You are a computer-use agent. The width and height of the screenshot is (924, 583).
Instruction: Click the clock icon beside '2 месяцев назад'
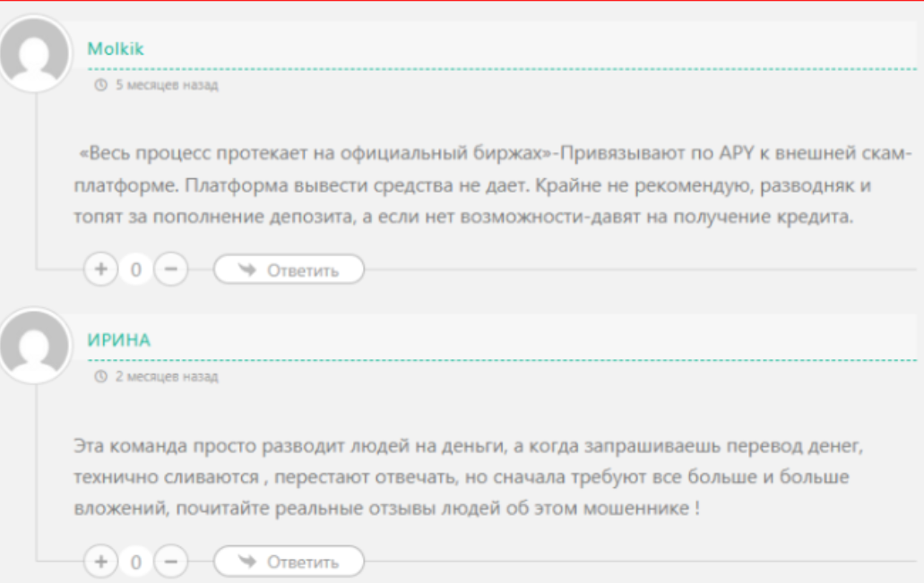(x=100, y=377)
